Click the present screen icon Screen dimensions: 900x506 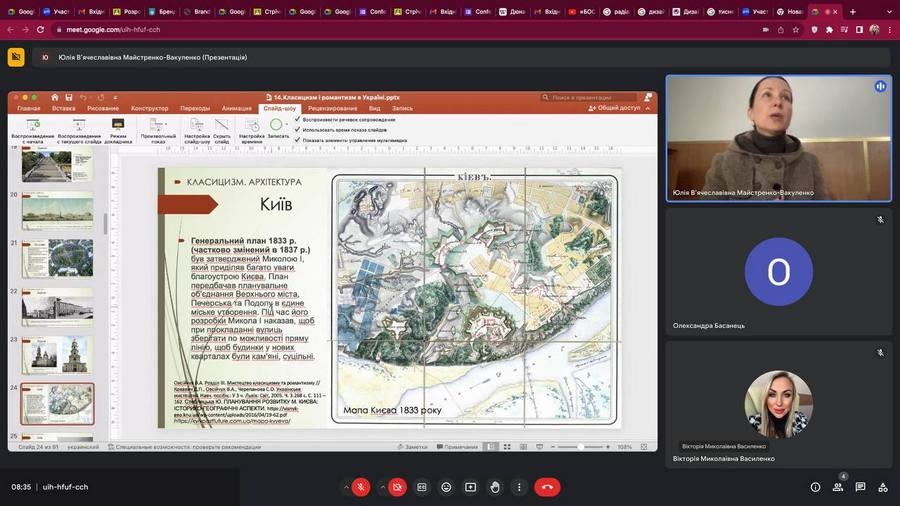[x=470, y=487]
